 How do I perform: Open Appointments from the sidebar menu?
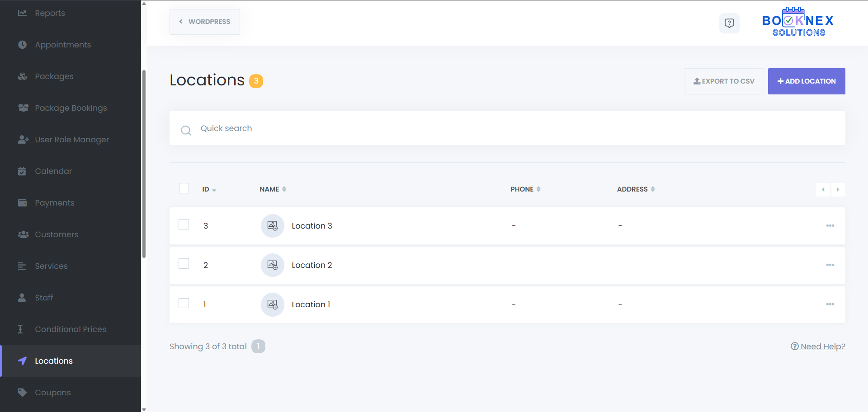[63, 45]
